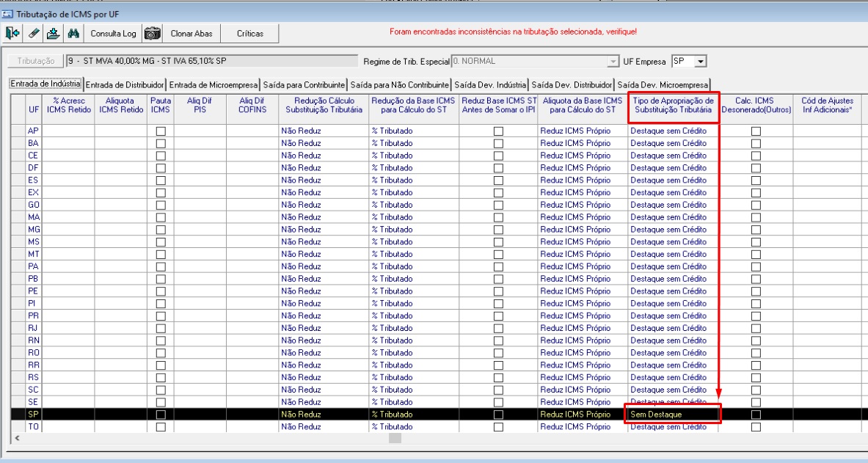Open the Saída para Não Contribuinte tab
This screenshot has width=868, height=463.
[x=400, y=84]
